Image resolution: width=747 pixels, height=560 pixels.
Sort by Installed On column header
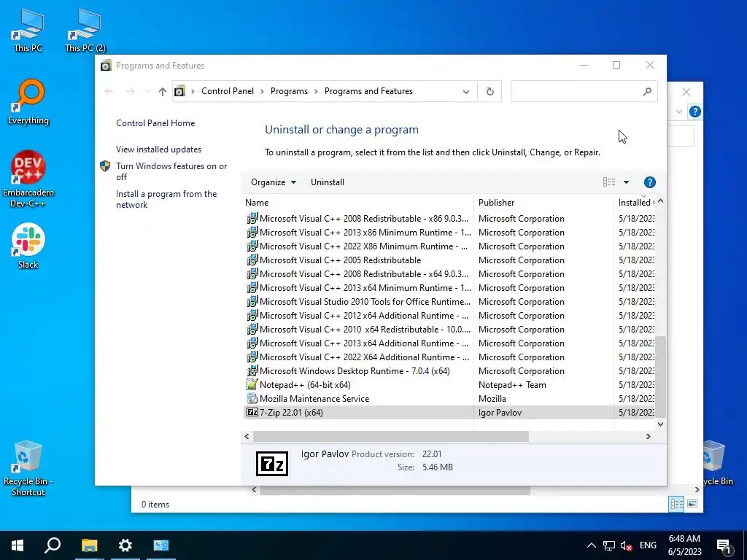(x=635, y=203)
